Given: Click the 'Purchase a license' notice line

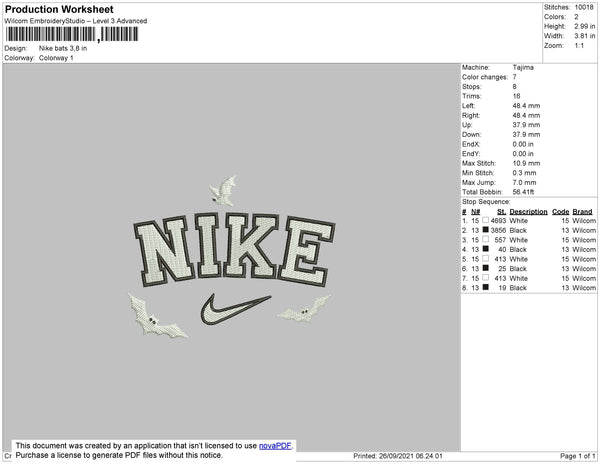Looking at the screenshot, I should 119,455.
